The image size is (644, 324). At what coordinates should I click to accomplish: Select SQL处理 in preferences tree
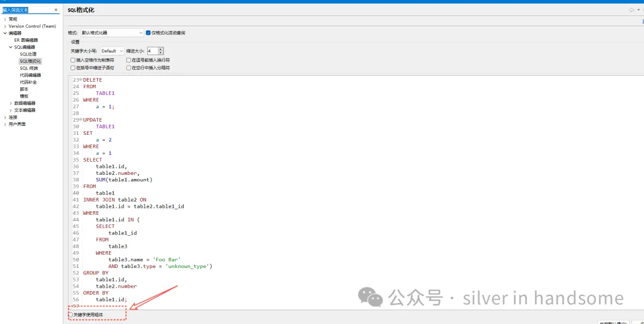point(28,54)
